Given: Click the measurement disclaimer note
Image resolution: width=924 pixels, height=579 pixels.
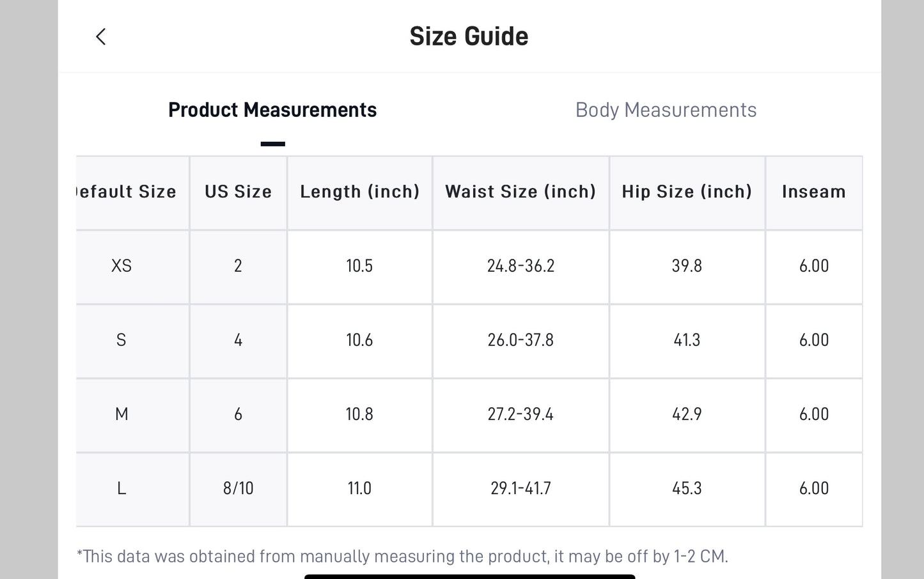Looking at the screenshot, I should tap(402, 556).
